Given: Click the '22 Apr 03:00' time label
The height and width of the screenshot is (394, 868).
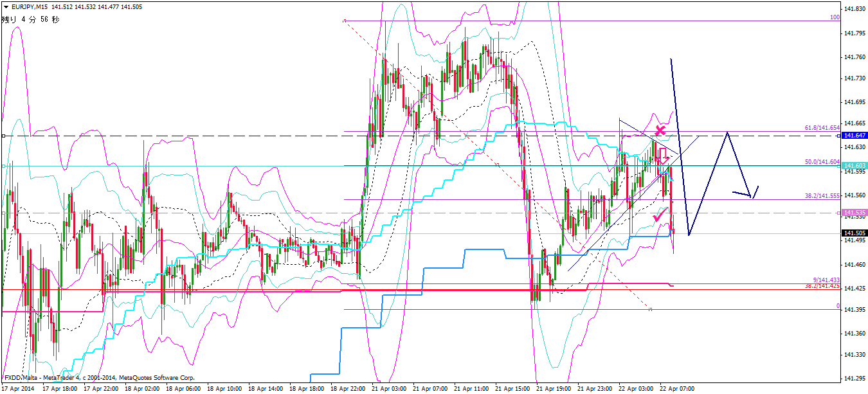Looking at the screenshot, I should tap(637, 389).
